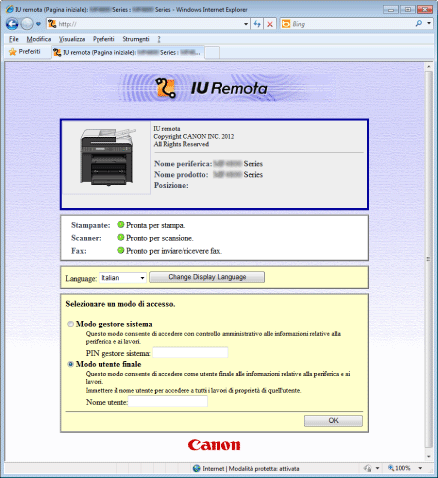Click the refresh page icon
Viewport: 438px width, 478px height.
pyautogui.click(x=257, y=24)
